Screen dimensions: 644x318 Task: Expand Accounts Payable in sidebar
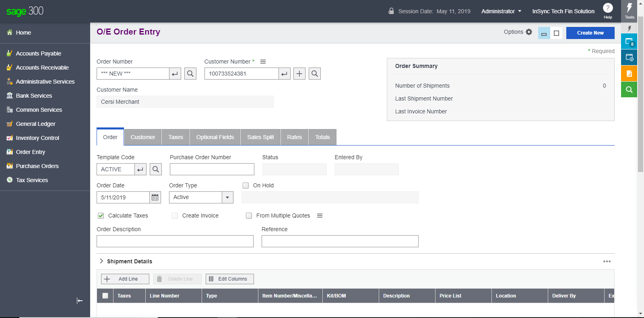click(39, 53)
